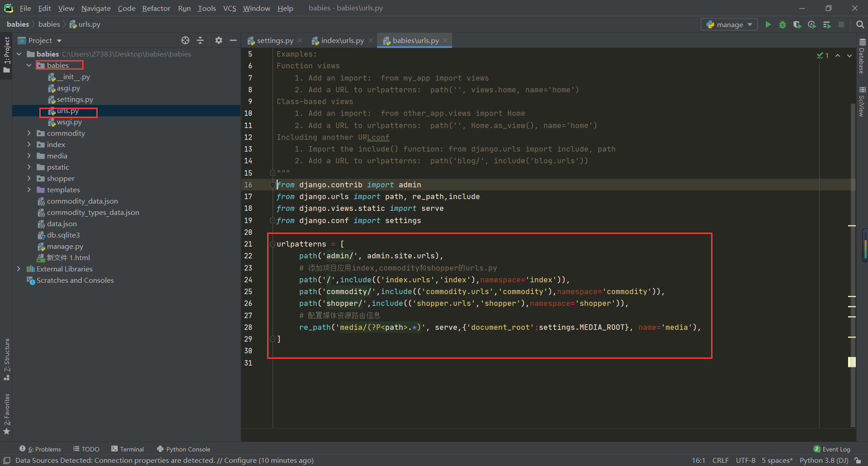
Task: Click the profiler run icon
Action: tap(812, 24)
